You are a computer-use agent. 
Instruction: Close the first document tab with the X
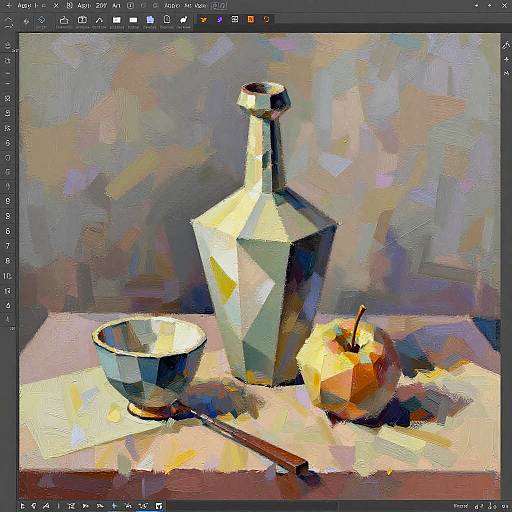point(56,6)
